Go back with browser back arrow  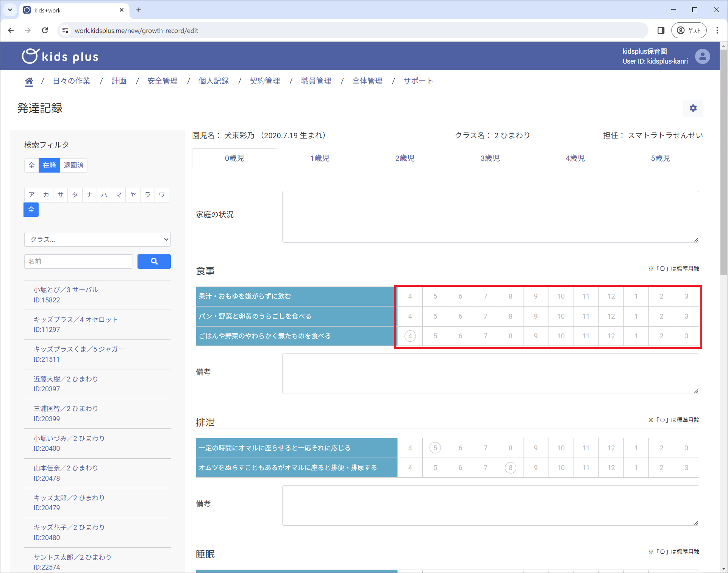pos(11,30)
